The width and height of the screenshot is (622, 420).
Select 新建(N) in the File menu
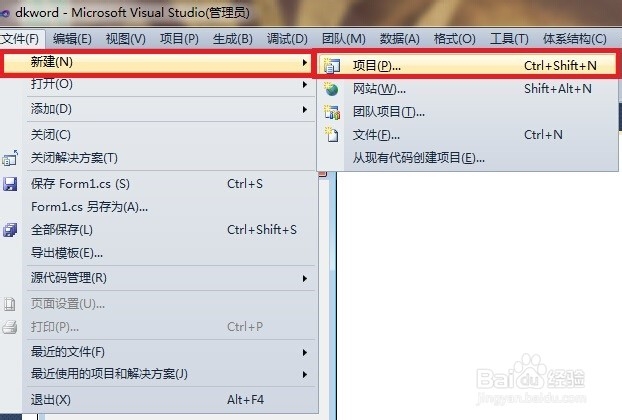pyautogui.click(x=157, y=62)
